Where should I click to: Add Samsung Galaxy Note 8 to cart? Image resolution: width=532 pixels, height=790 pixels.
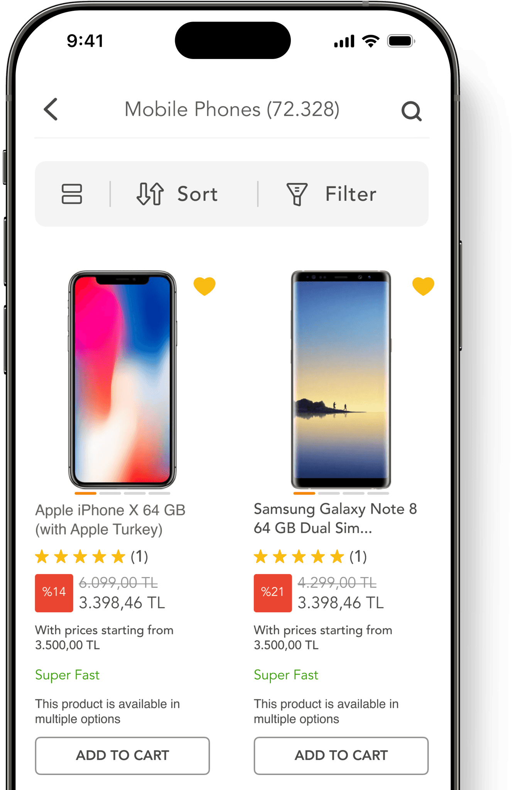341,755
